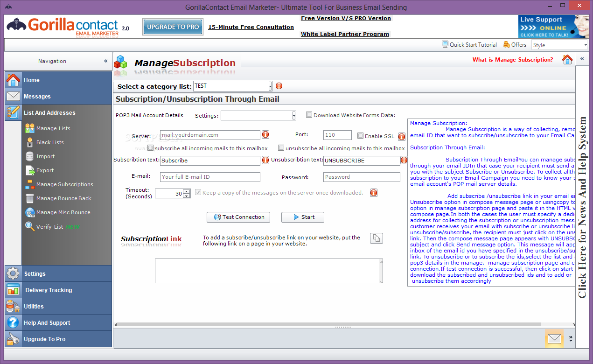Open List And Addresses section
The width and height of the screenshot is (593, 364).
58,112
